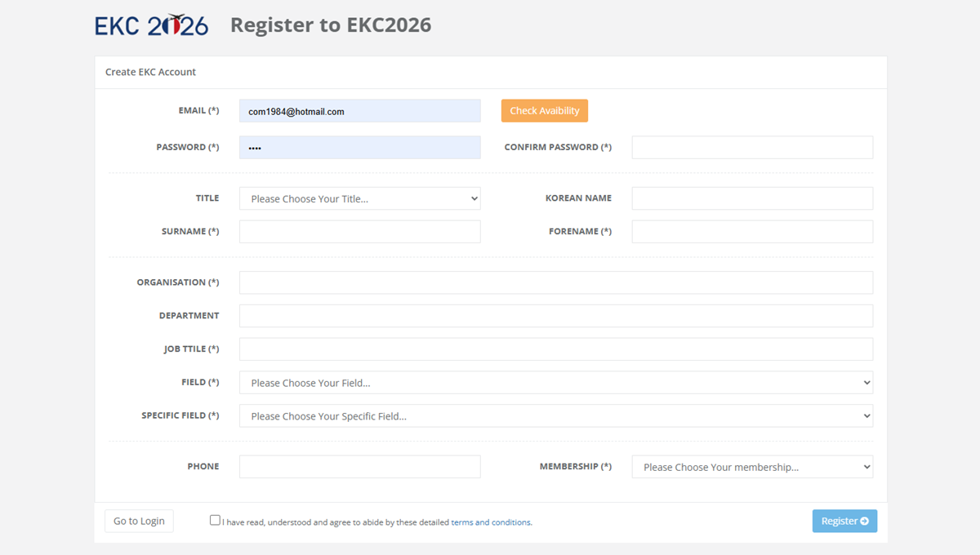Expand the Field dropdown
The height and width of the screenshot is (555, 980).
[x=555, y=383]
